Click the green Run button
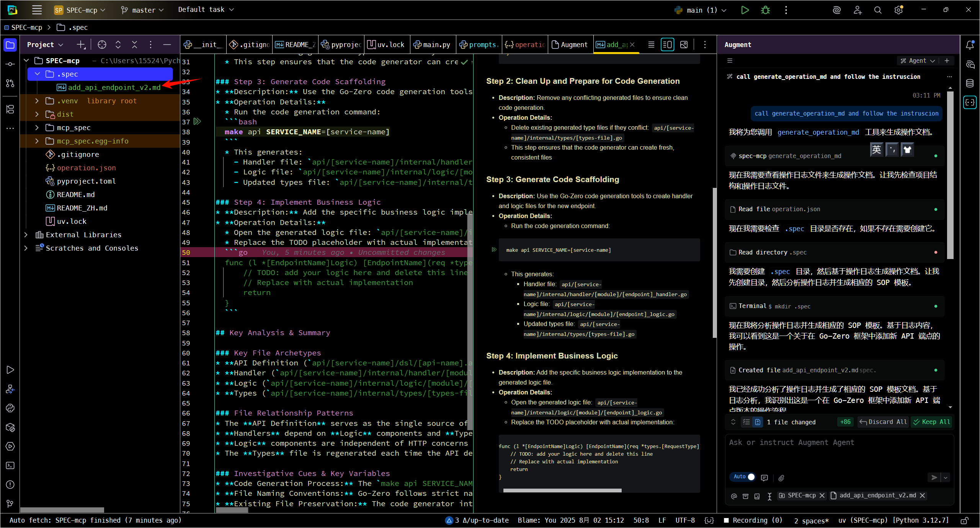 [745, 10]
